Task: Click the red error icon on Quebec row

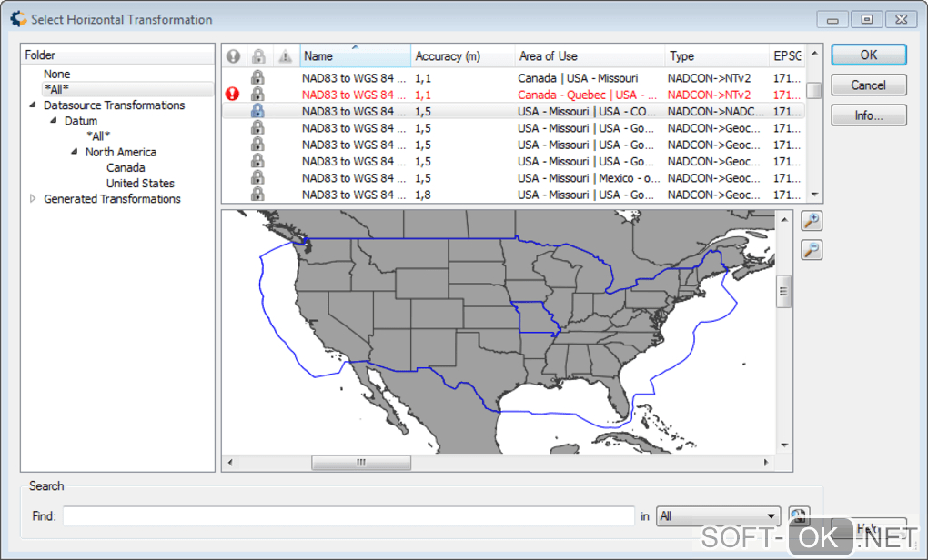Action: click(233, 94)
